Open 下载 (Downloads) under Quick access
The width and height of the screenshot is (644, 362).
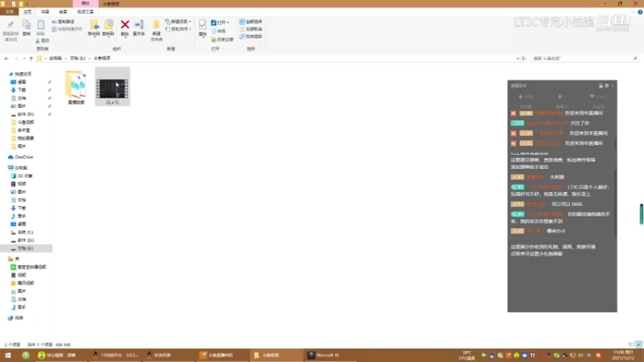click(22, 90)
